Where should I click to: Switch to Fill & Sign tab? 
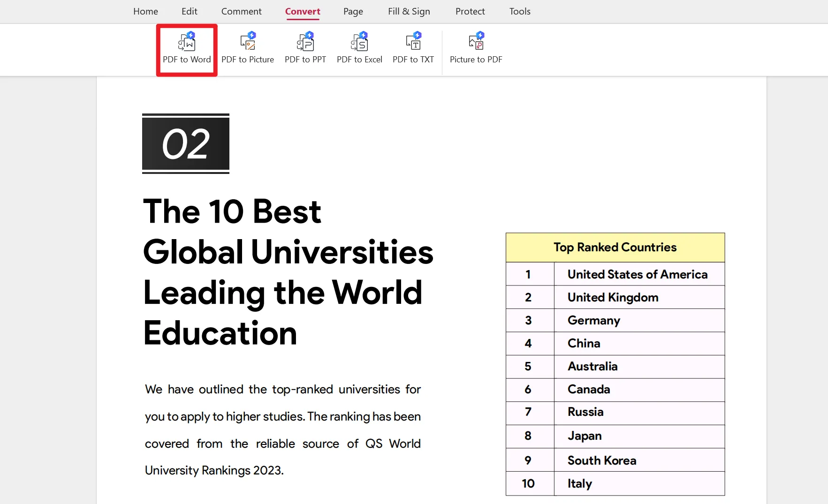tap(409, 11)
